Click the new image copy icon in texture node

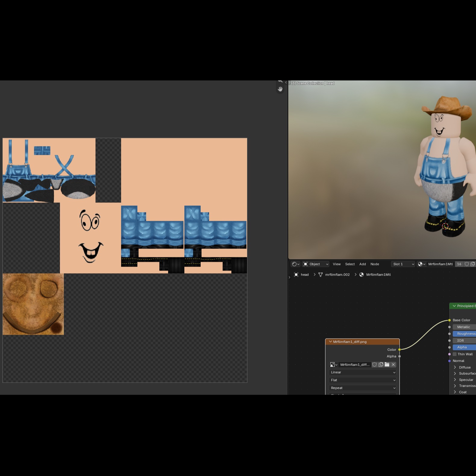(x=381, y=365)
